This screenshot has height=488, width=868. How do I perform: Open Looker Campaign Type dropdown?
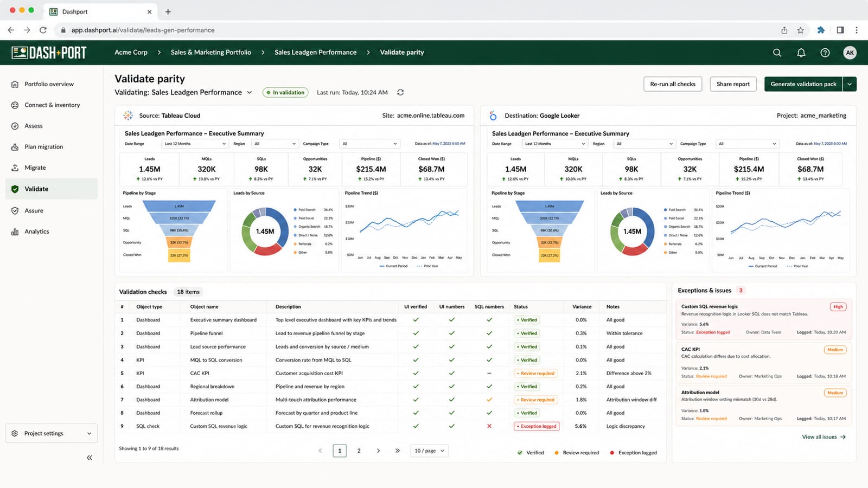[x=749, y=144]
